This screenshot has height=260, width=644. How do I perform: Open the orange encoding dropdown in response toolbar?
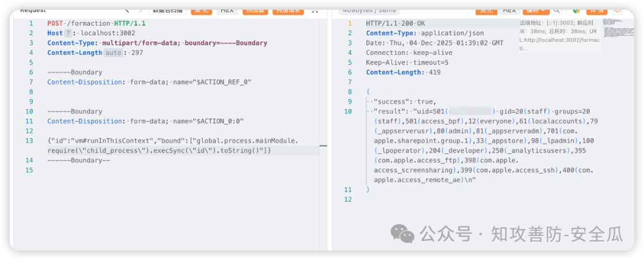click(536, 11)
